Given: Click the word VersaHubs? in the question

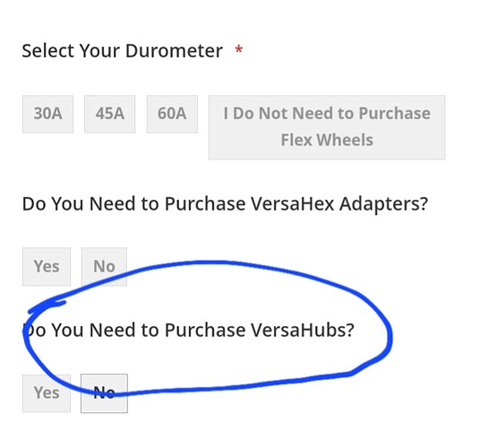Looking at the screenshot, I should click(303, 330).
